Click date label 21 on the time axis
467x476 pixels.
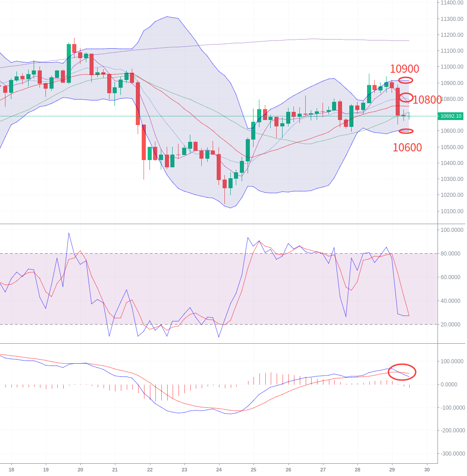115,470
